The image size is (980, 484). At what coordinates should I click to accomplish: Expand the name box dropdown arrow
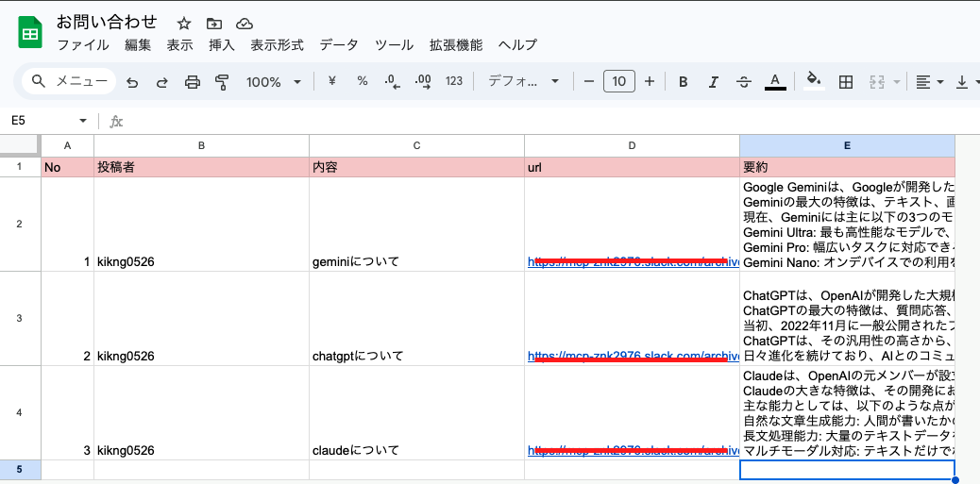tap(82, 121)
